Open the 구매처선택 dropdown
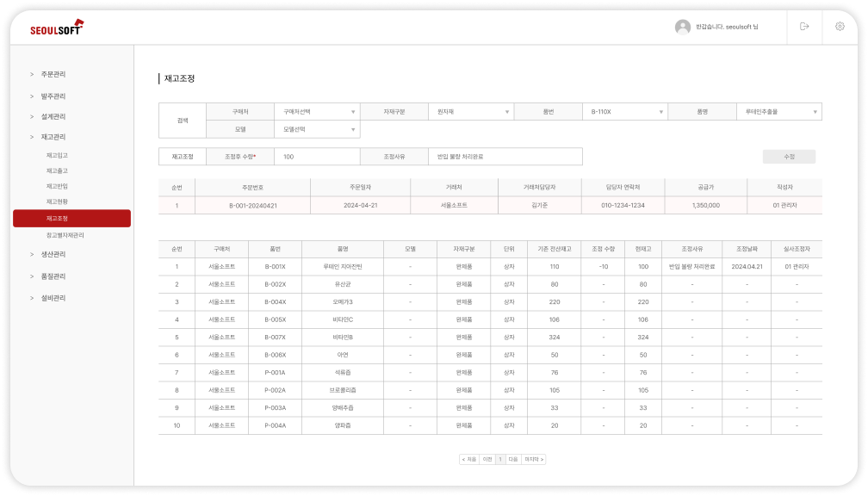868x496 pixels. [317, 112]
